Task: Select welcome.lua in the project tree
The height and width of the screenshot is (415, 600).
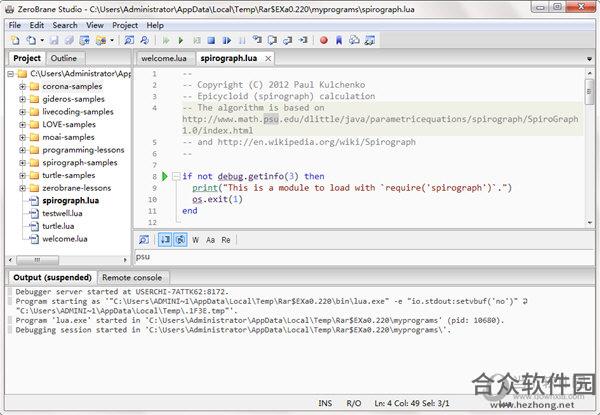Action: tap(65, 239)
